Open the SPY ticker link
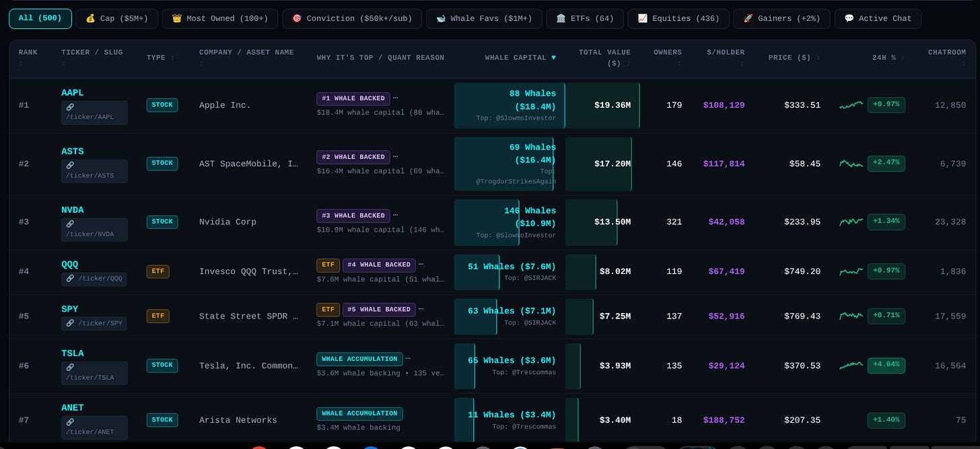The height and width of the screenshot is (449, 980). pos(70,309)
